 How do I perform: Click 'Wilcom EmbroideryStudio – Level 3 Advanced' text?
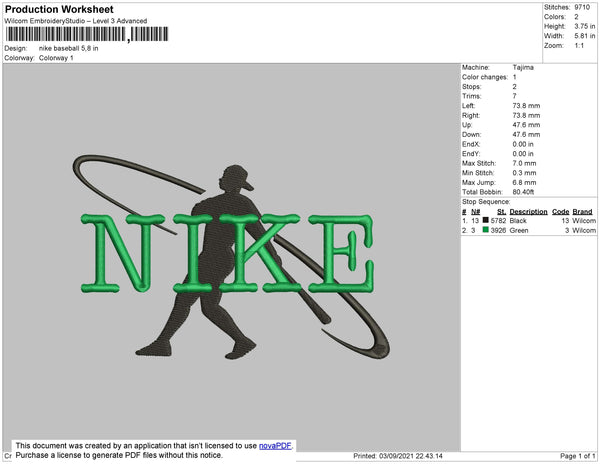coord(76,21)
